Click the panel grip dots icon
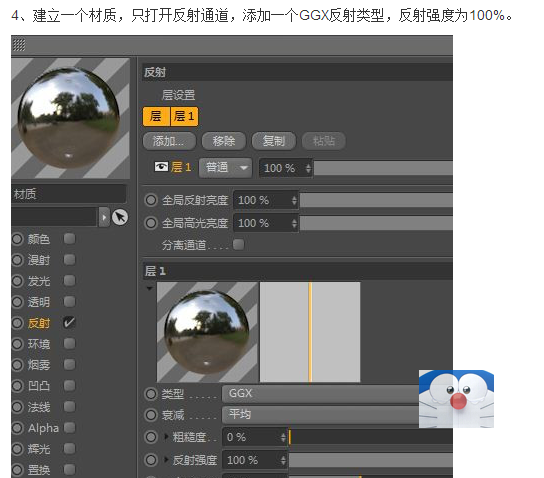Screen dimensions: 544x478 point(19,45)
